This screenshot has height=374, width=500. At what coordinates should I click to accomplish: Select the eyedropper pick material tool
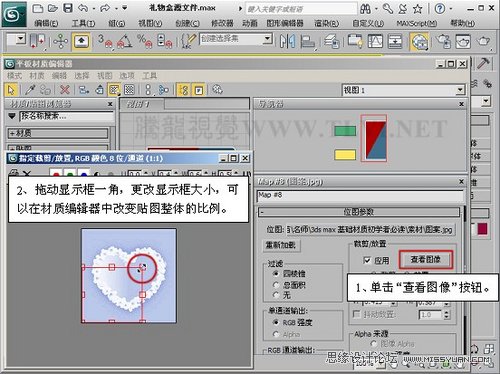point(30,89)
